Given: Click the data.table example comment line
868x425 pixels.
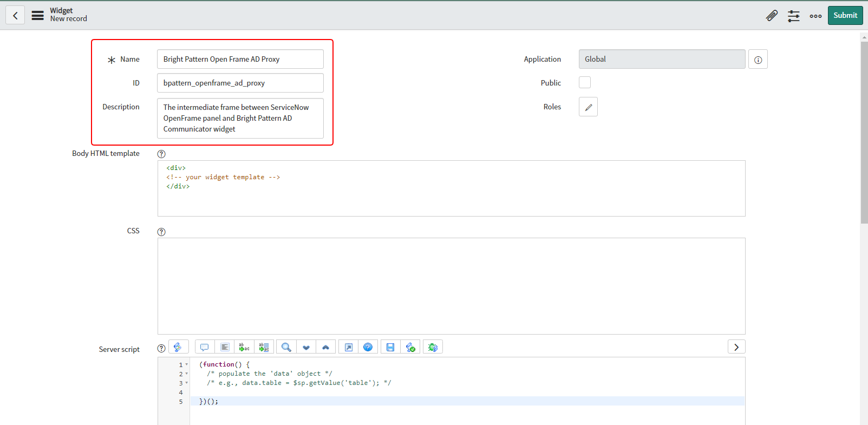Looking at the screenshot, I should [x=299, y=383].
